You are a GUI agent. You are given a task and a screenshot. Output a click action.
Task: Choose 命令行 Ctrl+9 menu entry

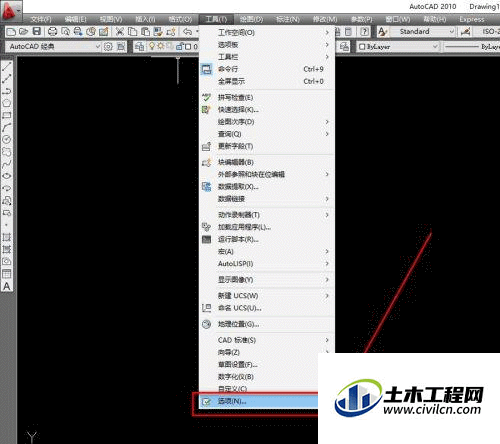point(267,69)
